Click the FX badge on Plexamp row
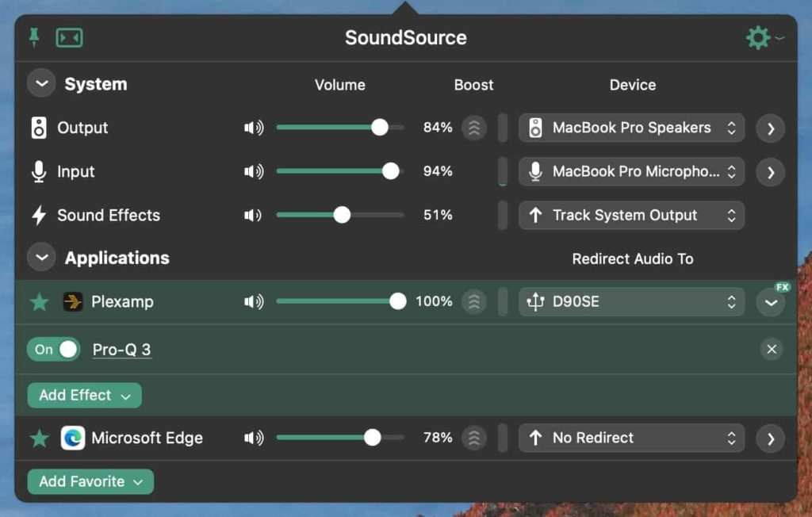812x517 pixels. pos(782,287)
